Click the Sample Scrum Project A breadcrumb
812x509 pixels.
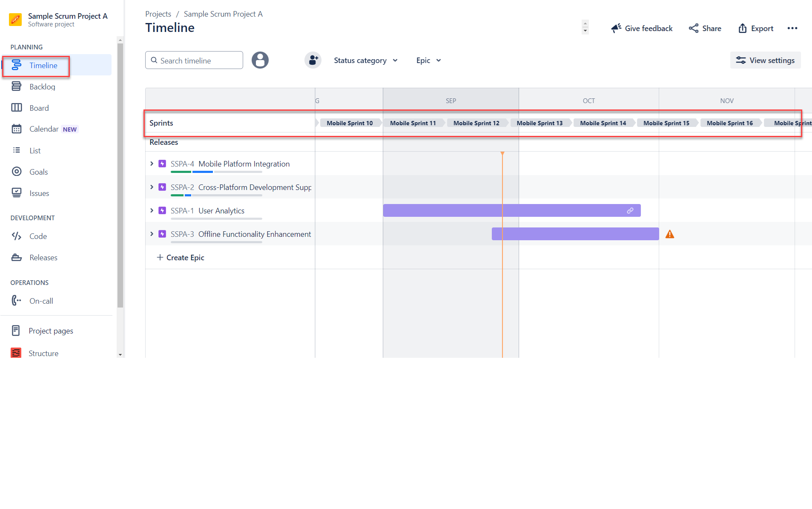tap(223, 14)
